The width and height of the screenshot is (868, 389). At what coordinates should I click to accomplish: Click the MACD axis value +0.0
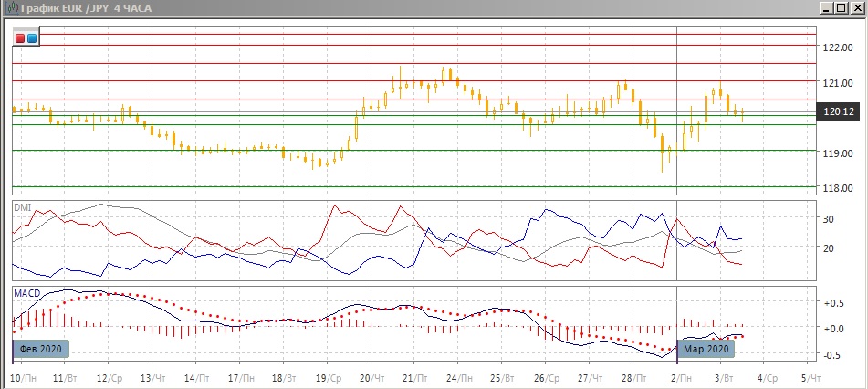833,329
